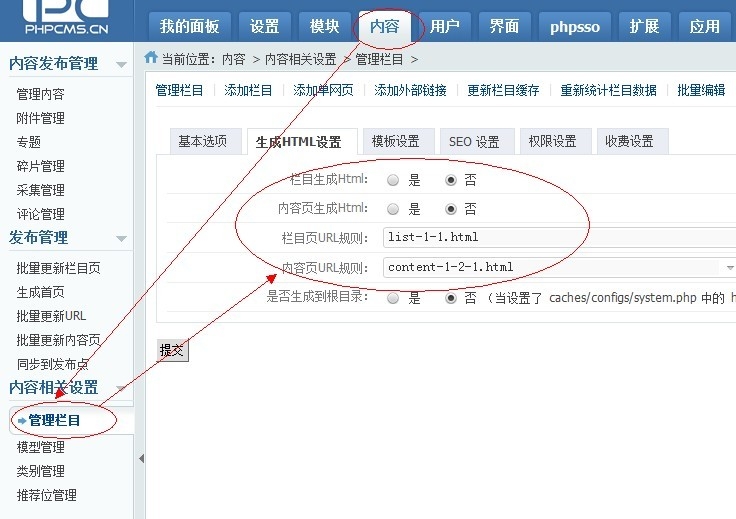736x519 pixels.
Task: Open 附件管理 in sidebar
Action: click(40, 118)
